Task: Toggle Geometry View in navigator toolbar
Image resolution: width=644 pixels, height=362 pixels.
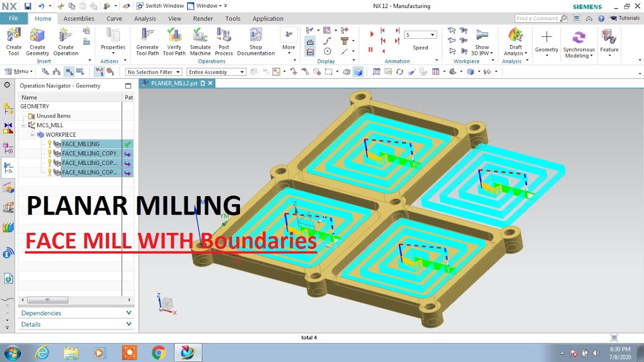Action: click(69, 72)
